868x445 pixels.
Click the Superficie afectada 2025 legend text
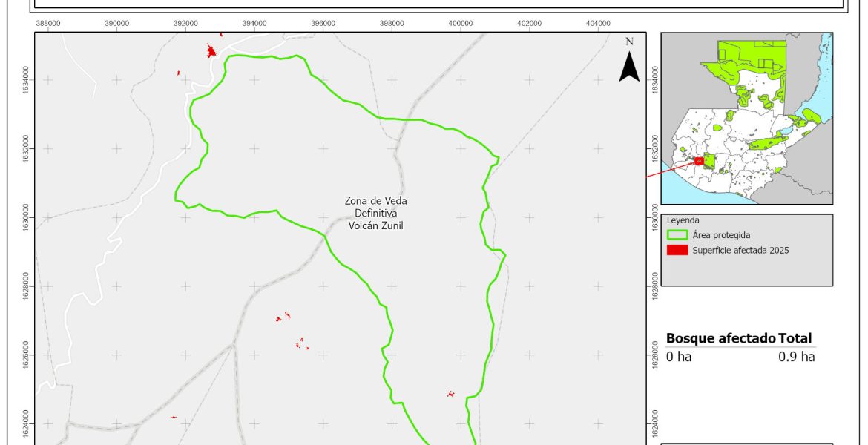tap(740, 250)
